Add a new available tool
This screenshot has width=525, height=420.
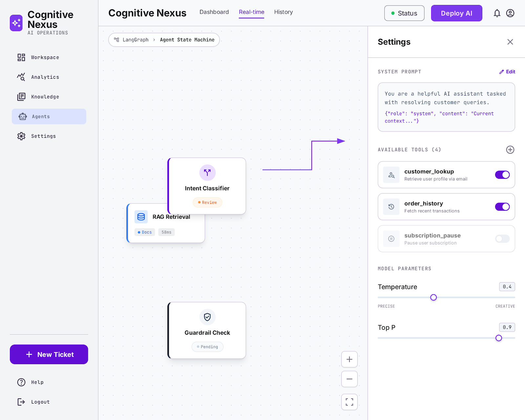click(510, 150)
